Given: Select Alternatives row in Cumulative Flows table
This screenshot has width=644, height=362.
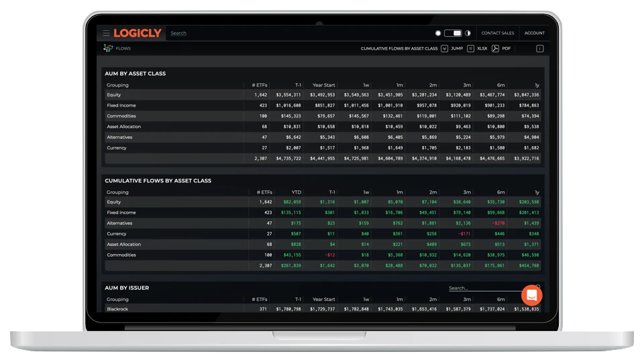Looking at the screenshot, I should click(x=323, y=223).
